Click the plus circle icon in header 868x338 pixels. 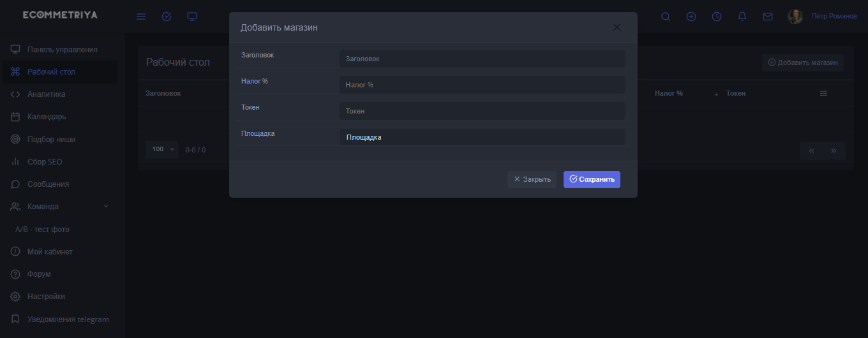pos(691,17)
